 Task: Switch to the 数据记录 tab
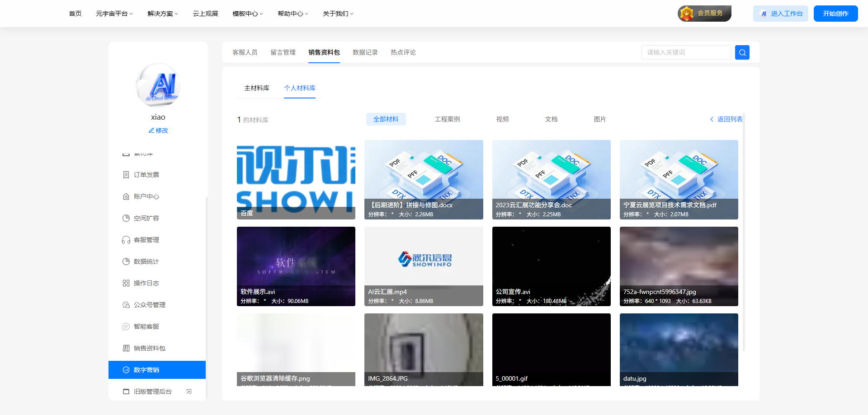coord(365,52)
